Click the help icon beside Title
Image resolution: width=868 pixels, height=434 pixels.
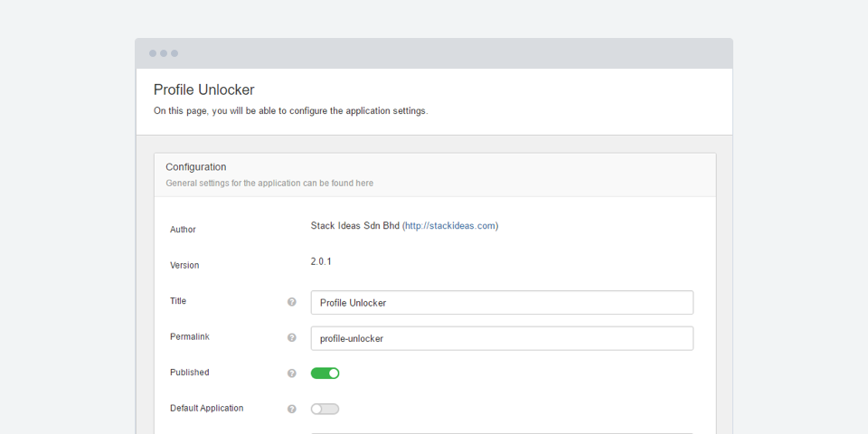[292, 302]
